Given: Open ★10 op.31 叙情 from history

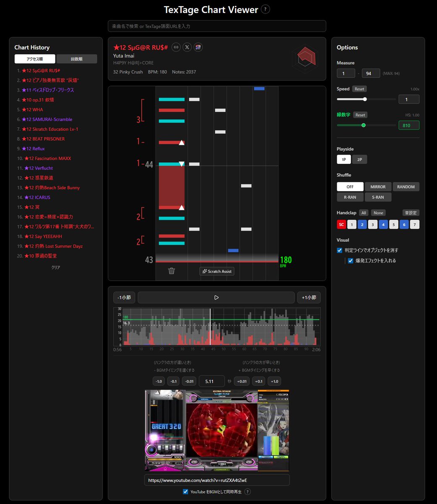Looking at the screenshot, I should tap(38, 100).
